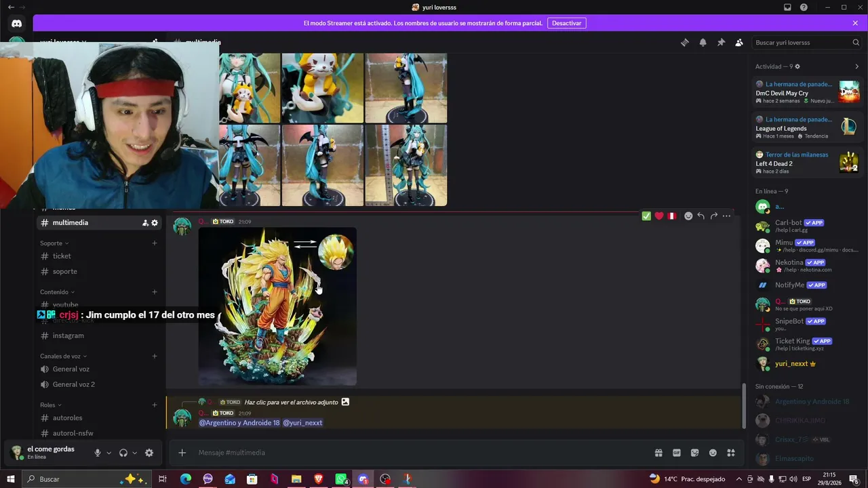This screenshot has width=868, height=488.
Task: Open user settings gear icon
Action: (x=149, y=453)
